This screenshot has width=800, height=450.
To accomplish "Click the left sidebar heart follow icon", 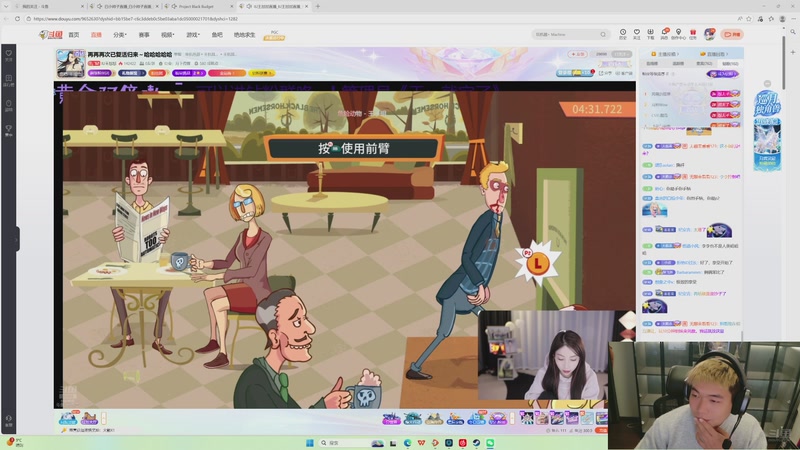I will pos(9,55).
